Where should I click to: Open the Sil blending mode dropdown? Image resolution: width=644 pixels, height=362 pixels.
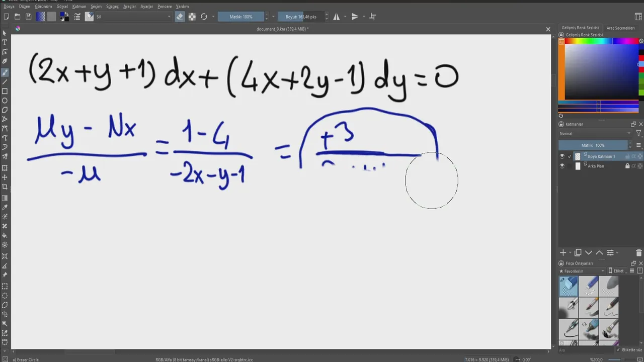coord(133,17)
